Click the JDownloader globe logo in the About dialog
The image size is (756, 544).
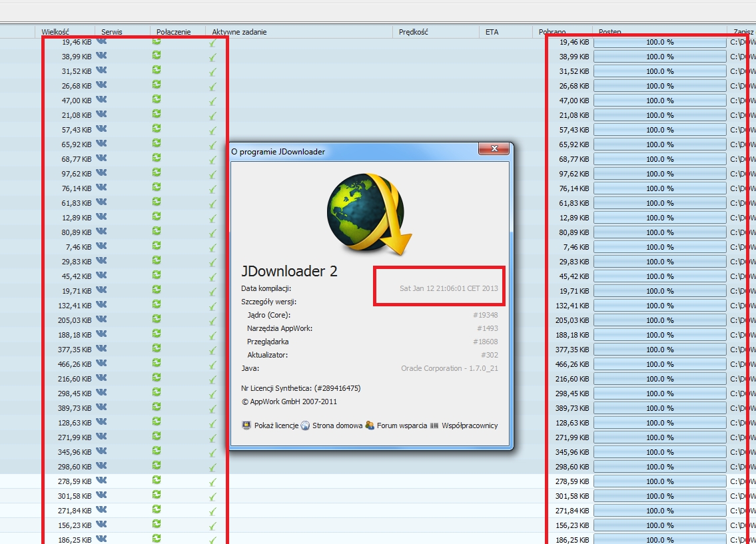[369, 214]
